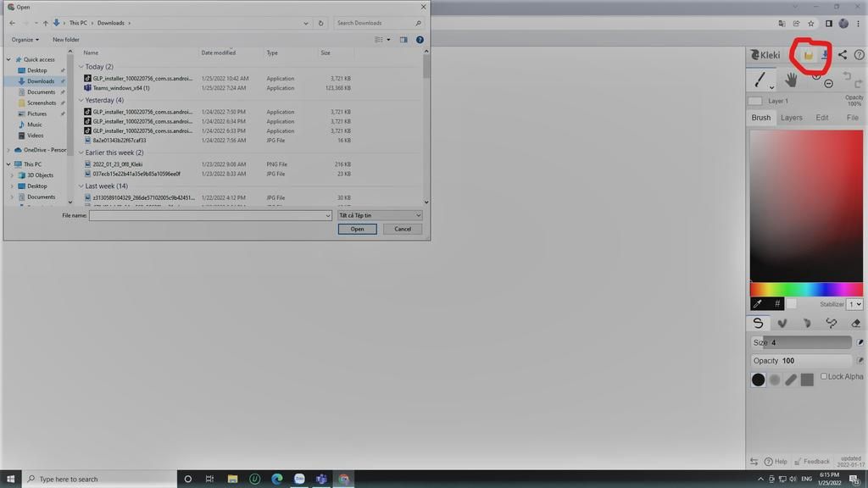The image size is (868, 488).
Task: Select the brush tool in Kleki
Action: tap(759, 79)
